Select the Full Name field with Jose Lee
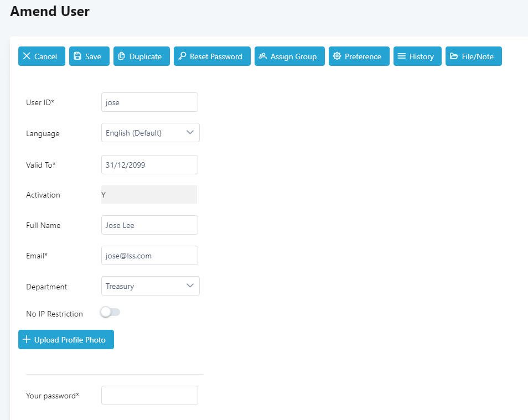The width and height of the screenshot is (528, 420). [x=149, y=225]
